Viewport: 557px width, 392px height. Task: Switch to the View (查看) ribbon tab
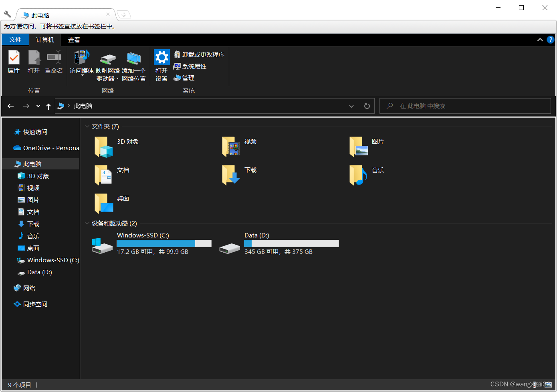[x=74, y=40]
